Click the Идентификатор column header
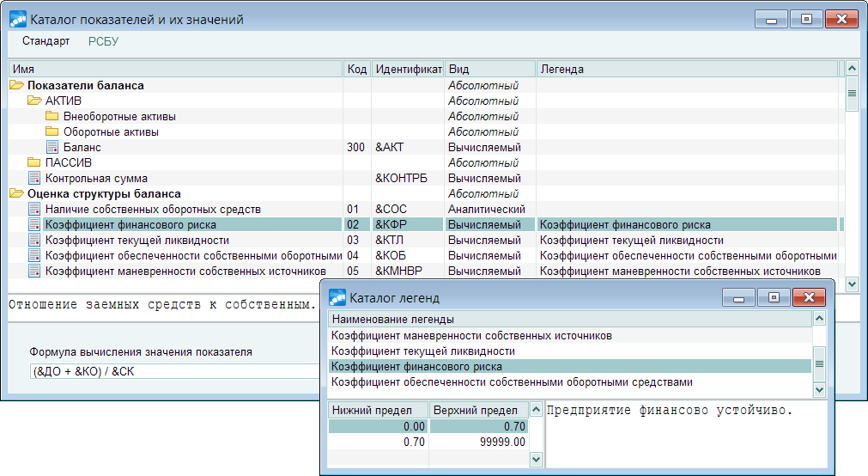The width and height of the screenshot is (868, 476). (x=408, y=70)
